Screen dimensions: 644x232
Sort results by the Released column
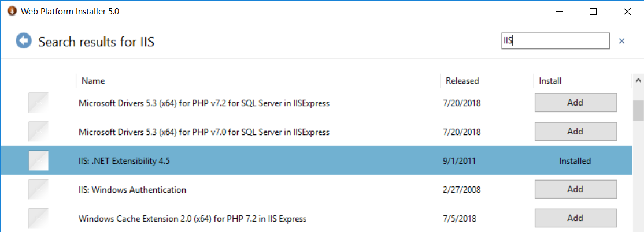(x=462, y=81)
